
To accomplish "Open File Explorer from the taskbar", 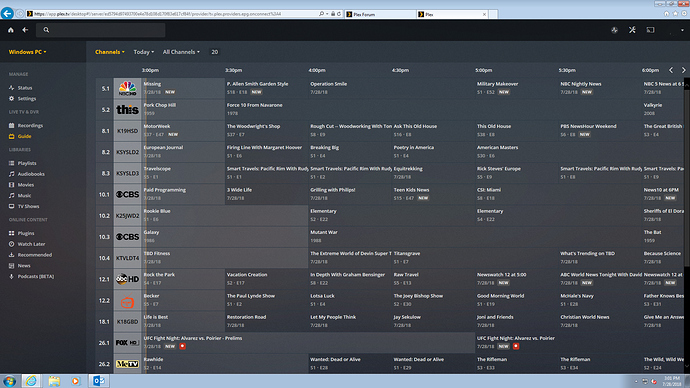I will click(x=54, y=381).
